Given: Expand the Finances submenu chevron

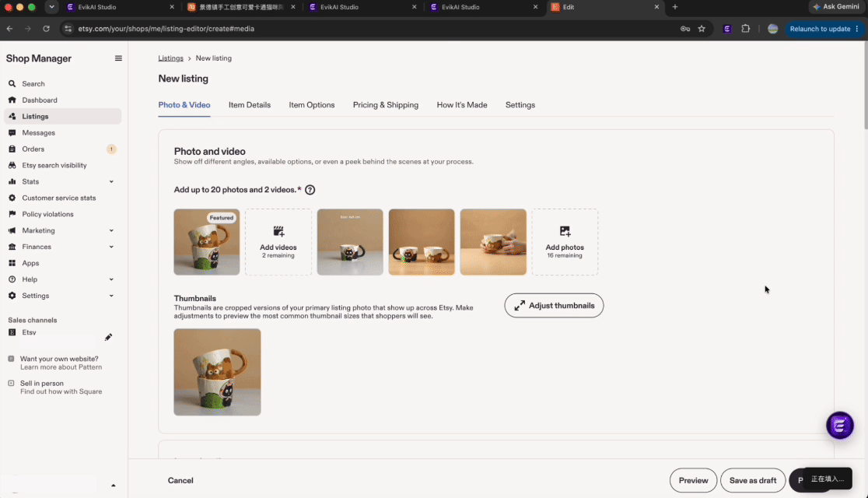Looking at the screenshot, I should 111,247.
